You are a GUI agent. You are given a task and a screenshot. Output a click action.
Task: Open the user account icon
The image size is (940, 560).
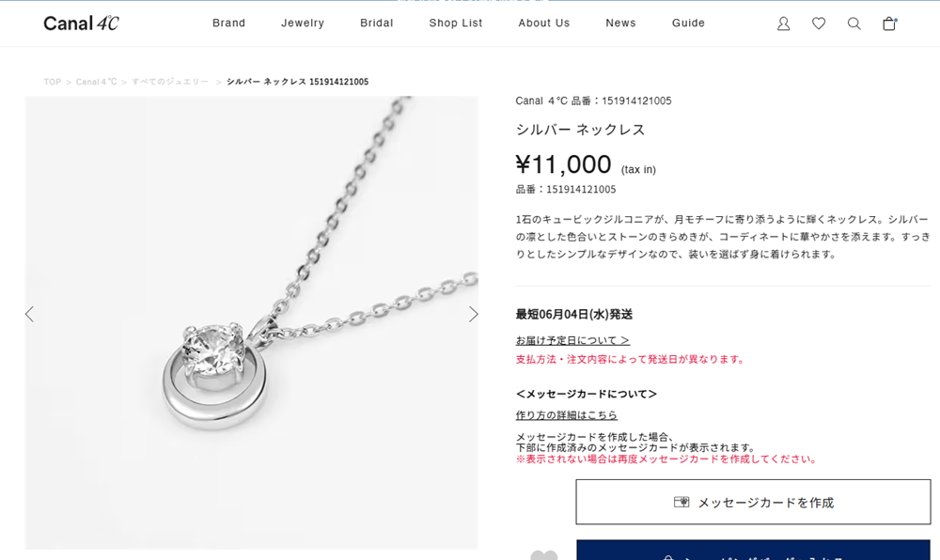click(x=783, y=23)
